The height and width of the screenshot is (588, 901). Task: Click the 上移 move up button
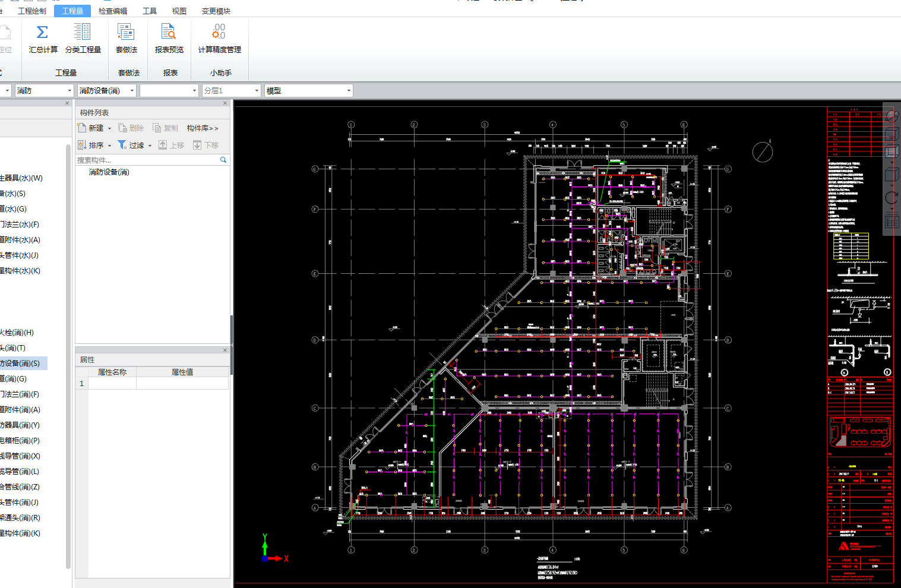coord(171,145)
